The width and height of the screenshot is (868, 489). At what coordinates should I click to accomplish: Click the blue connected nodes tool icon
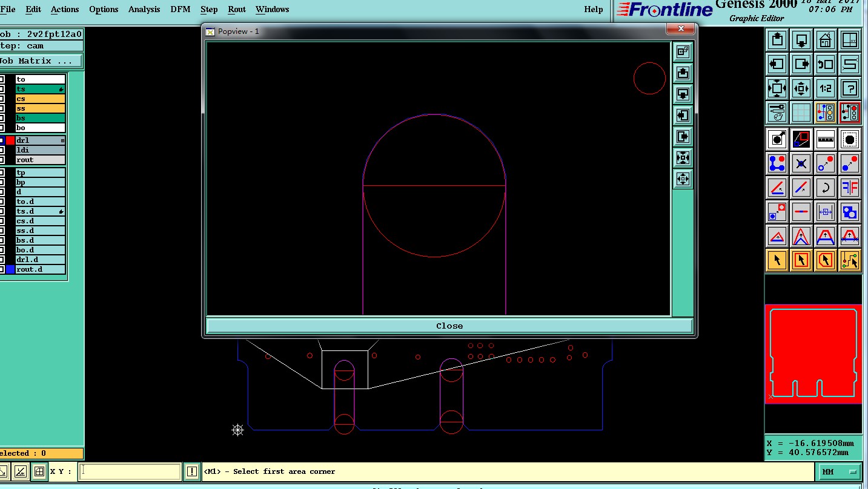point(777,163)
